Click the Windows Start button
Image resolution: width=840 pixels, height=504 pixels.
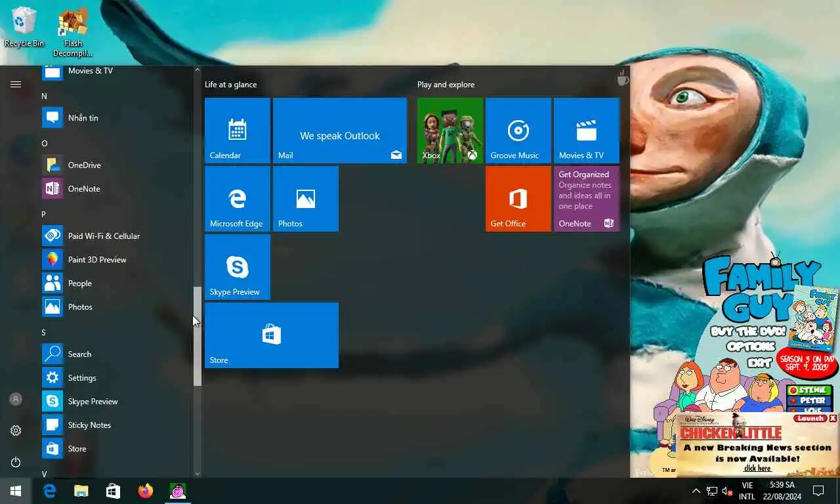tap(16, 491)
